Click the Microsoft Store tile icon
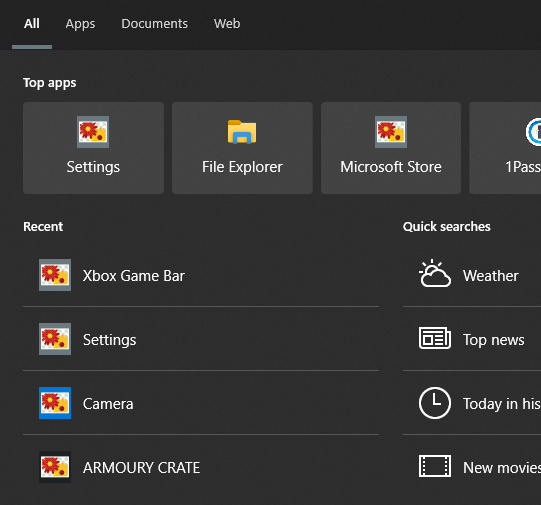Screen dimensions: 541x505 click(x=391, y=132)
